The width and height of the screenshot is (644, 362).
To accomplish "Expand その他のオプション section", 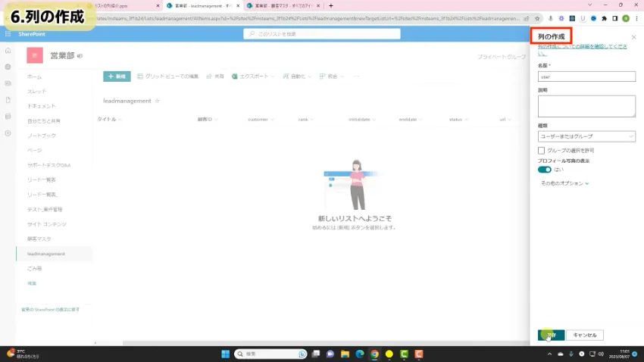I will click(x=564, y=183).
